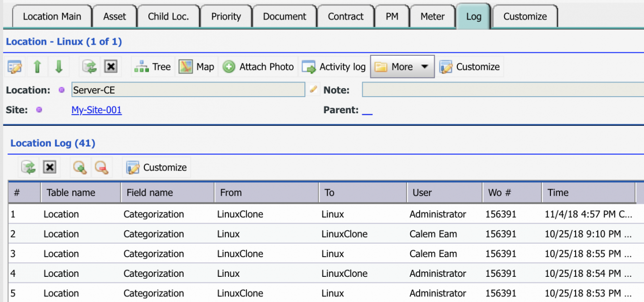Zoom out with the magnifier minus icon

pos(102,168)
